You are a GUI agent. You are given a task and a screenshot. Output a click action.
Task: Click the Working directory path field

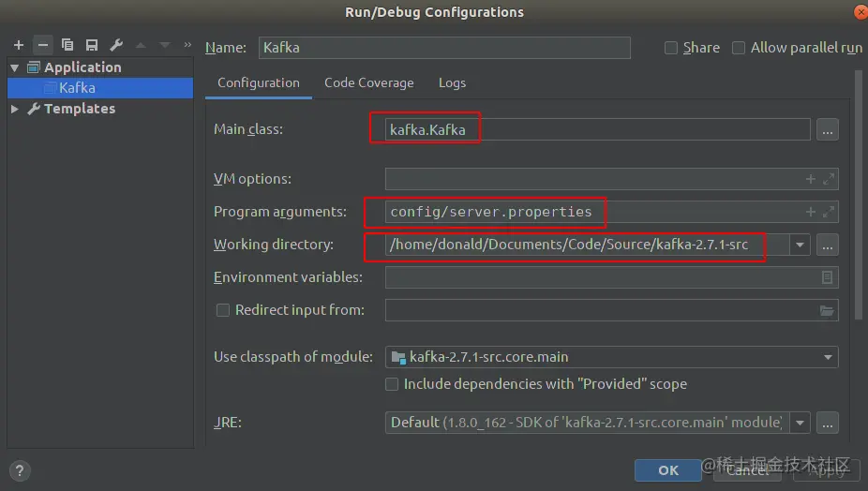pos(588,245)
